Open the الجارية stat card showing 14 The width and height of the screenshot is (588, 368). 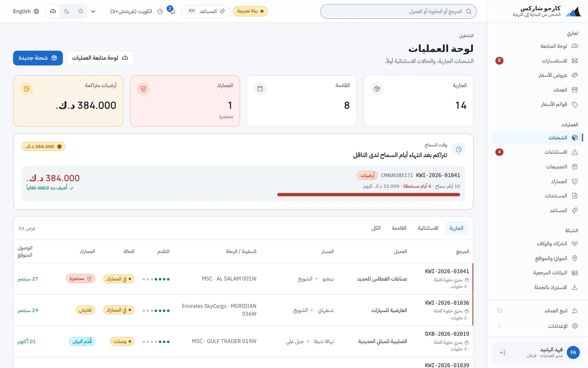click(x=418, y=101)
